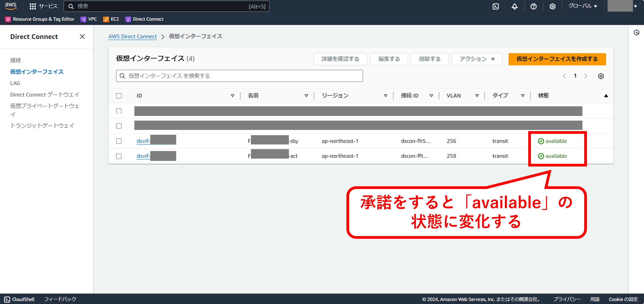
Task: Open the VPC service shortcut
Action: [x=88, y=19]
